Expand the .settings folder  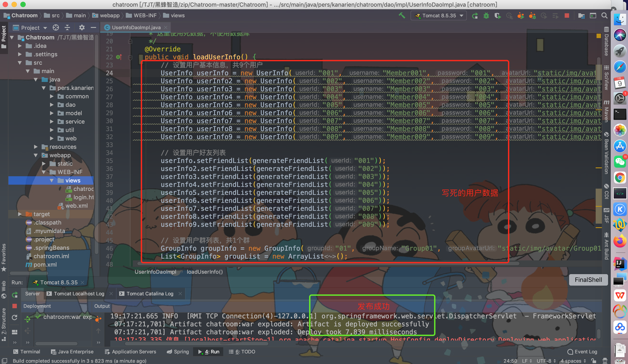[20, 54]
